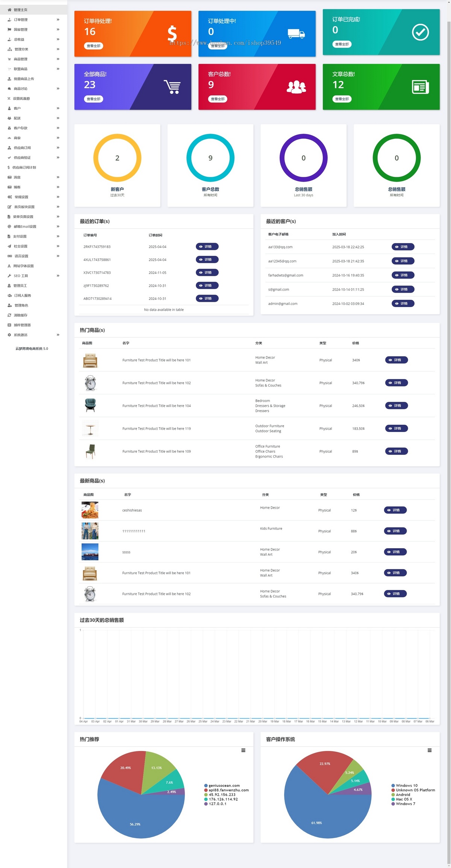Image resolution: width=451 pixels, height=868 pixels.
Task: Click the home icon beside 管理主页
Action: pos(9,10)
